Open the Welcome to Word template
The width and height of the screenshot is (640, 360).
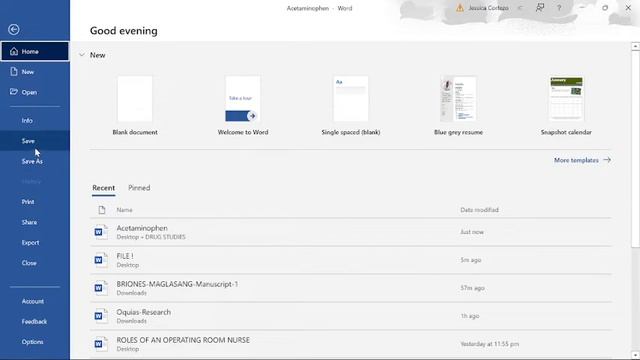pyautogui.click(x=243, y=99)
